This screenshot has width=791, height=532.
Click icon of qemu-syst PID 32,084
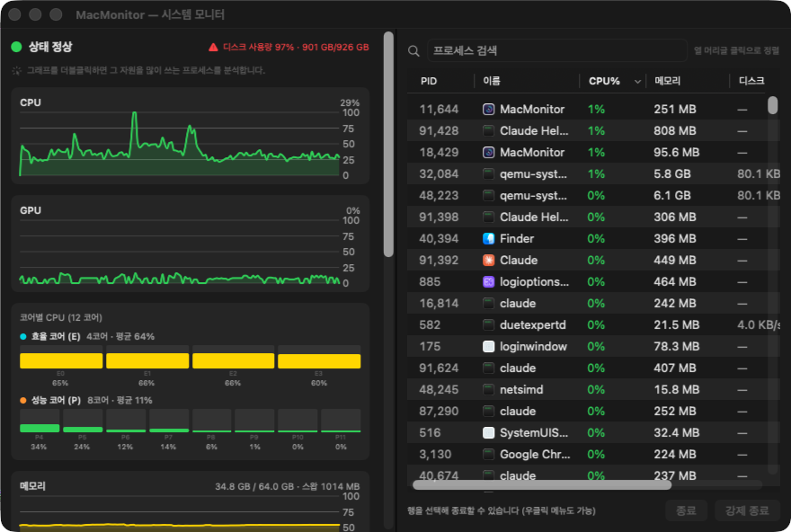click(488, 174)
